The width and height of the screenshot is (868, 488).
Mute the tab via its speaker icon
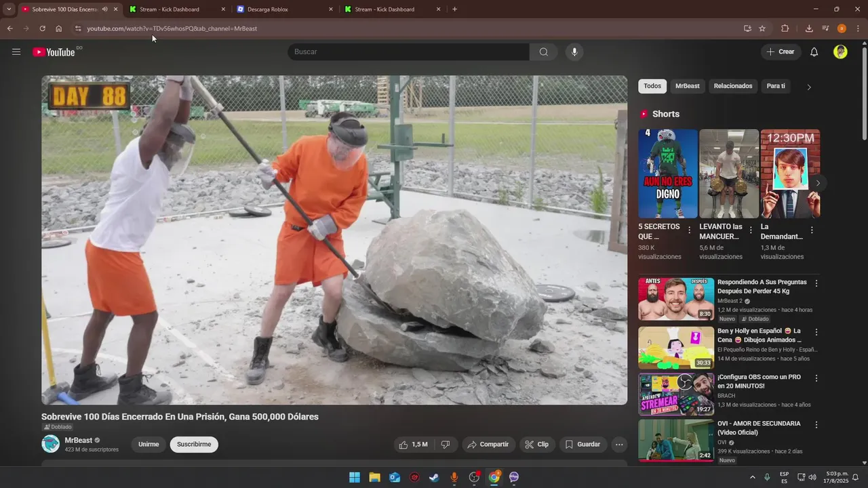click(104, 9)
